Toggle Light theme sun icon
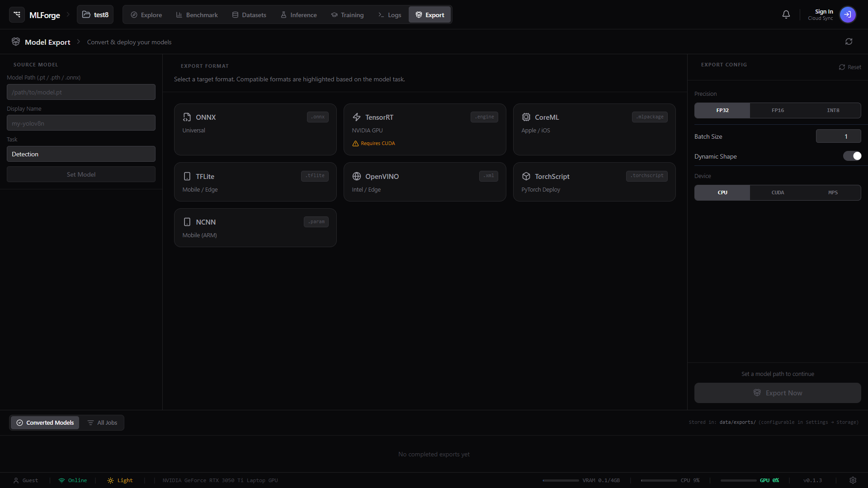This screenshot has height=488, width=868. point(110,481)
